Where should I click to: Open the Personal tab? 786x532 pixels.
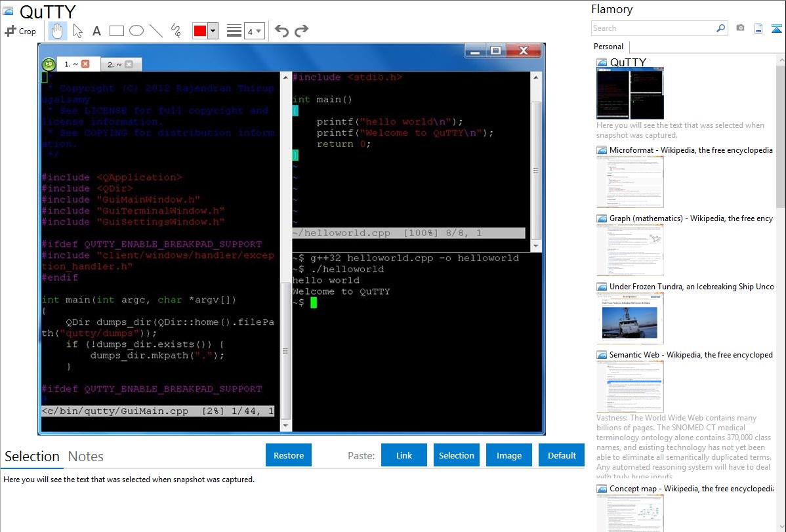(609, 47)
